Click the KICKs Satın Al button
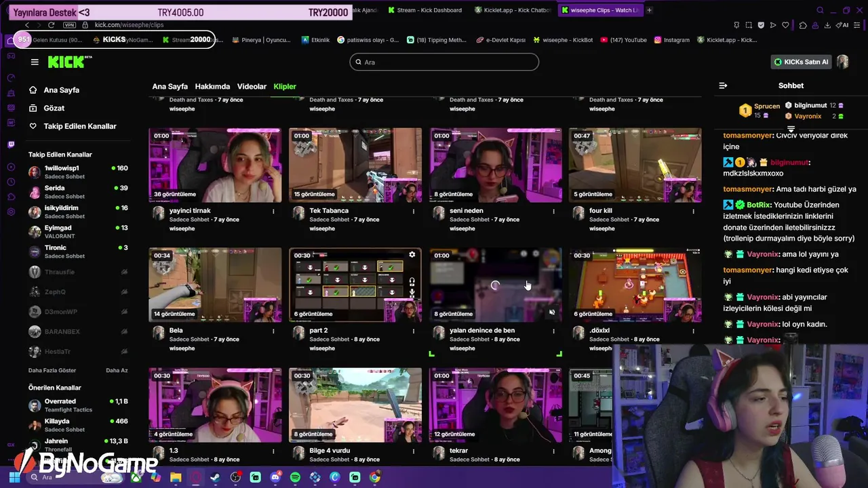Screen dimensions: 868x488 tap(802, 62)
